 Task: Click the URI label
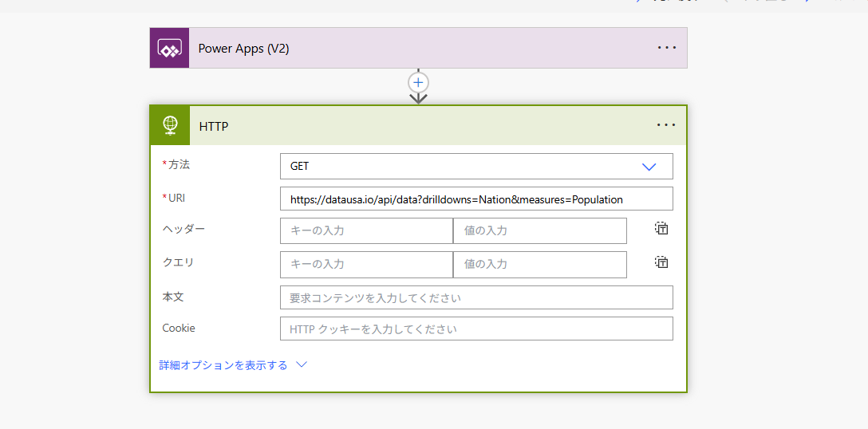tap(177, 197)
